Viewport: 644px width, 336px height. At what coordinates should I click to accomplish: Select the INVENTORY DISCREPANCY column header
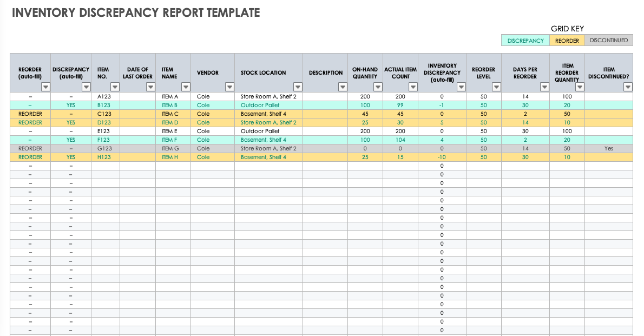pyautogui.click(x=442, y=69)
